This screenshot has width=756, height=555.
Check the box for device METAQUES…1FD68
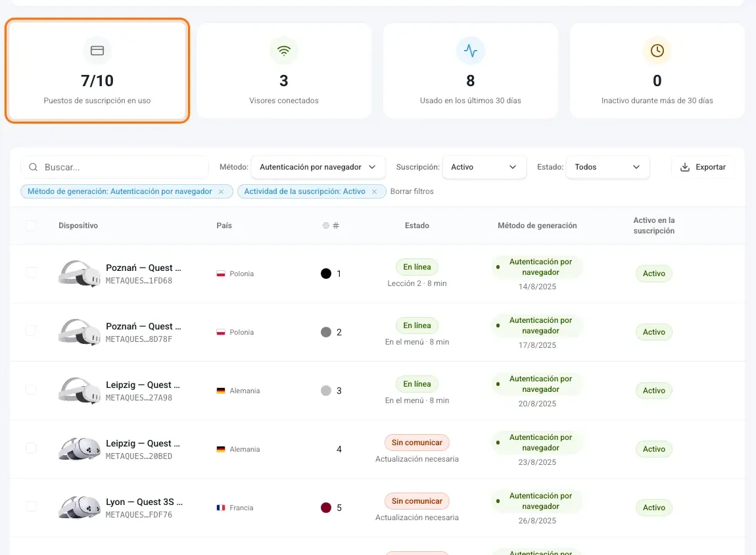click(31, 272)
